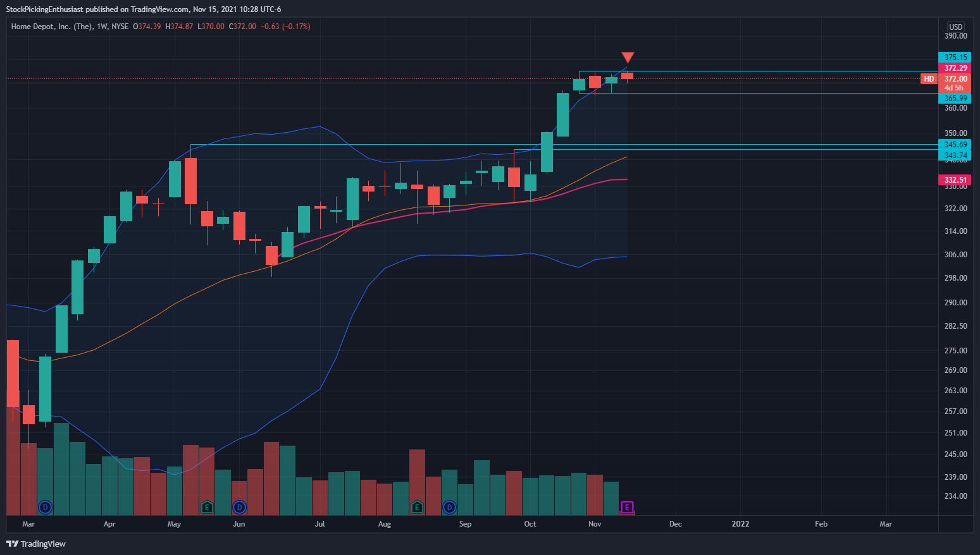Open the earnings marker in mid-August

[417, 507]
